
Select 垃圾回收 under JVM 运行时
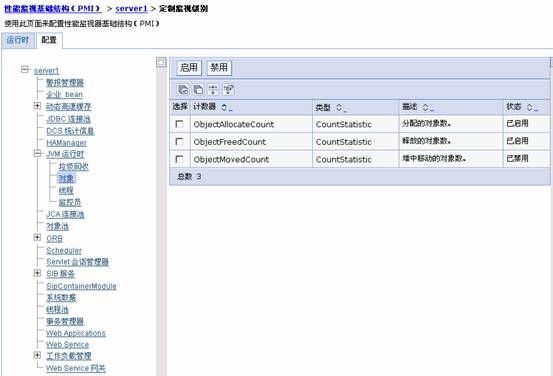74,166
